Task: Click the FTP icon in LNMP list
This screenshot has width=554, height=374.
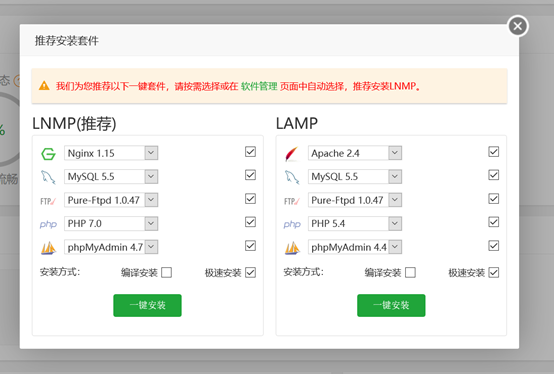Action: point(48,201)
